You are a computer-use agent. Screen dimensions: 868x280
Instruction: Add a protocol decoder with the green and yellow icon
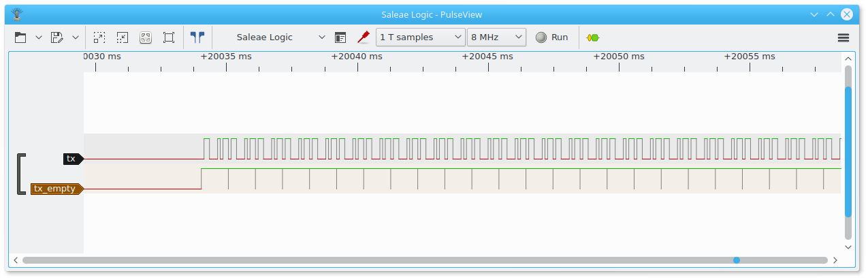tap(593, 37)
